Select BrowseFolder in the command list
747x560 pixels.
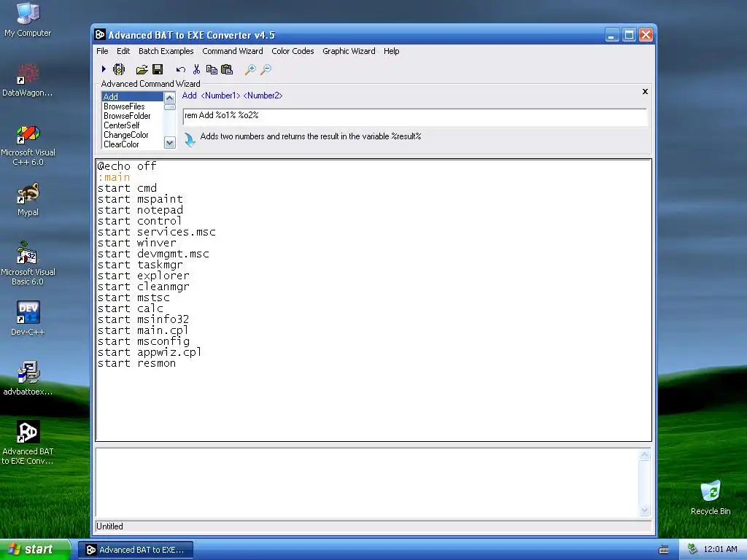point(133,116)
